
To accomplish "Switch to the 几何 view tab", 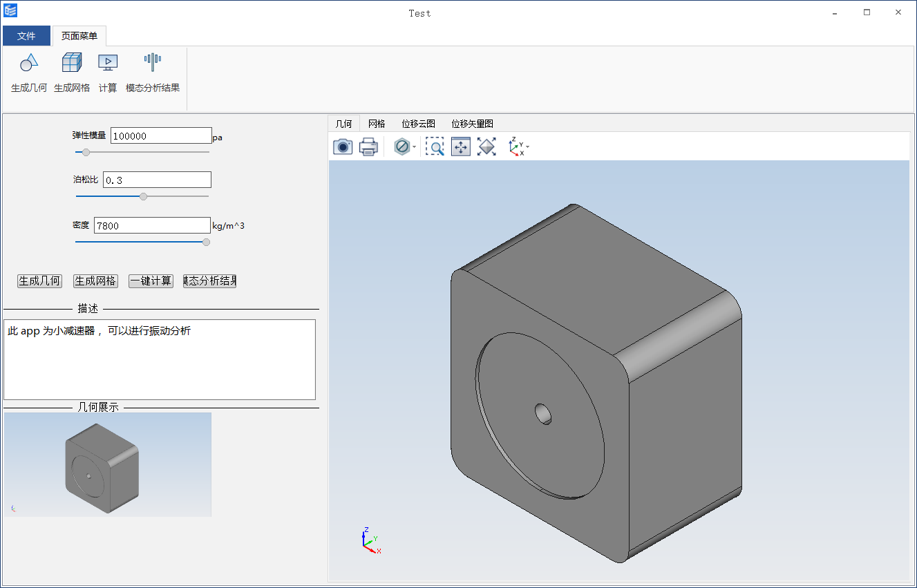I will 344,124.
